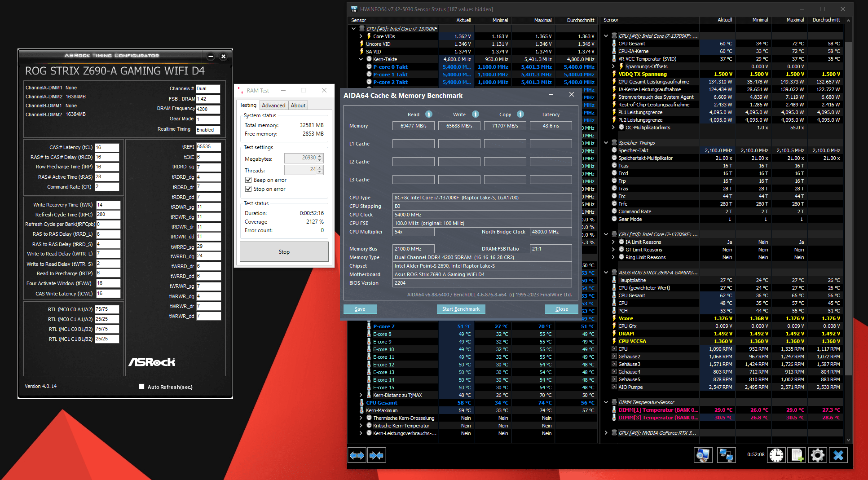Expand the GPU [#0] NVIDIA GeForce RTX section

(x=606, y=433)
